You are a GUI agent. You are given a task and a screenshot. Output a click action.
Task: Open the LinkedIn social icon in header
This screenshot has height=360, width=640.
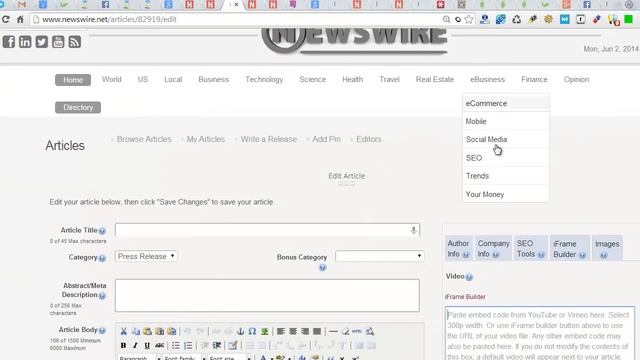[x=25, y=42]
